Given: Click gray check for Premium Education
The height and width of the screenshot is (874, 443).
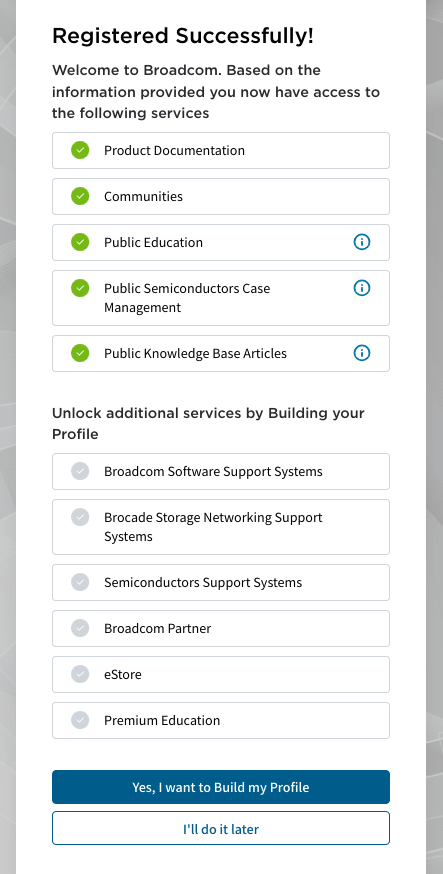Looking at the screenshot, I should (80, 720).
